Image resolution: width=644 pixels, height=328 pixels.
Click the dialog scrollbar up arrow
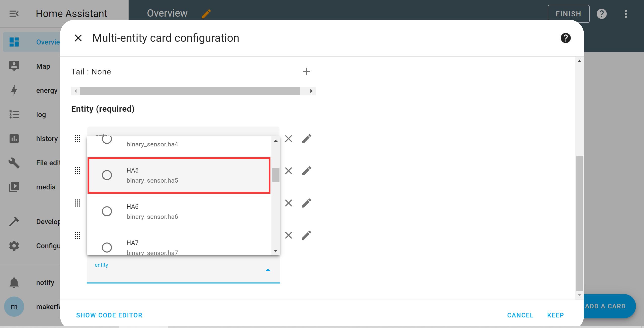(x=580, y=61)
